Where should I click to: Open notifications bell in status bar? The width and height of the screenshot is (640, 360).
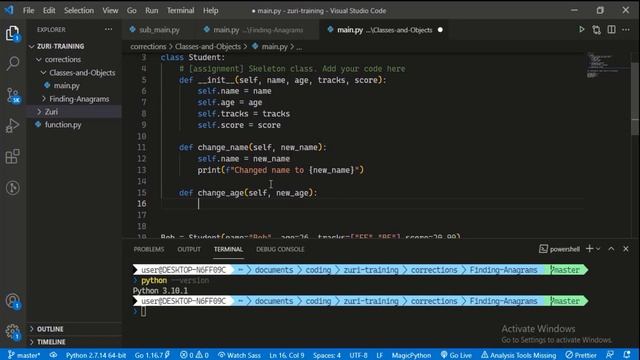tap(627, 355)
